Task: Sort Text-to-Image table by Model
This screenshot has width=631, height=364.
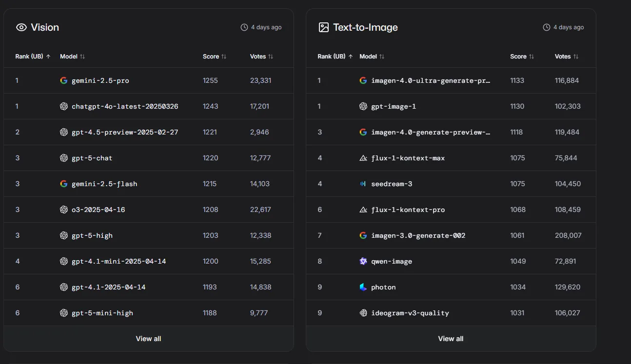Action: 372,57
